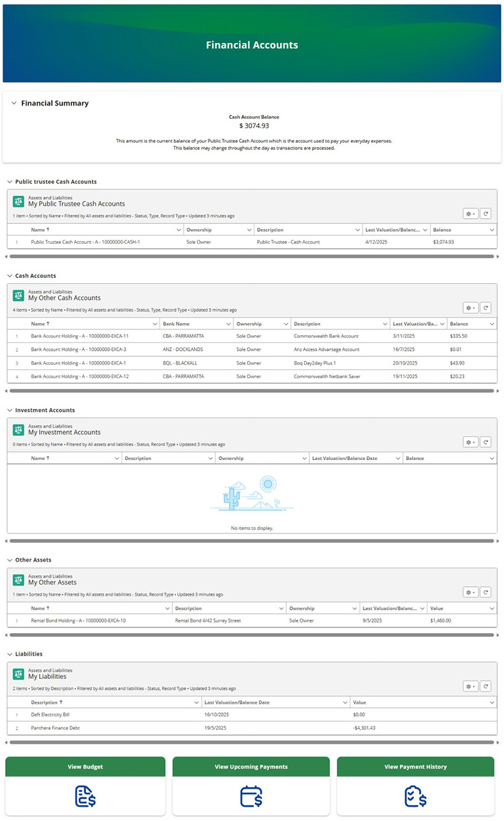Viewport: 504px width, 821px height.
Task: Open list settings gear for My Liabilities
Action: pyautogui.click(x=471, y=686)
